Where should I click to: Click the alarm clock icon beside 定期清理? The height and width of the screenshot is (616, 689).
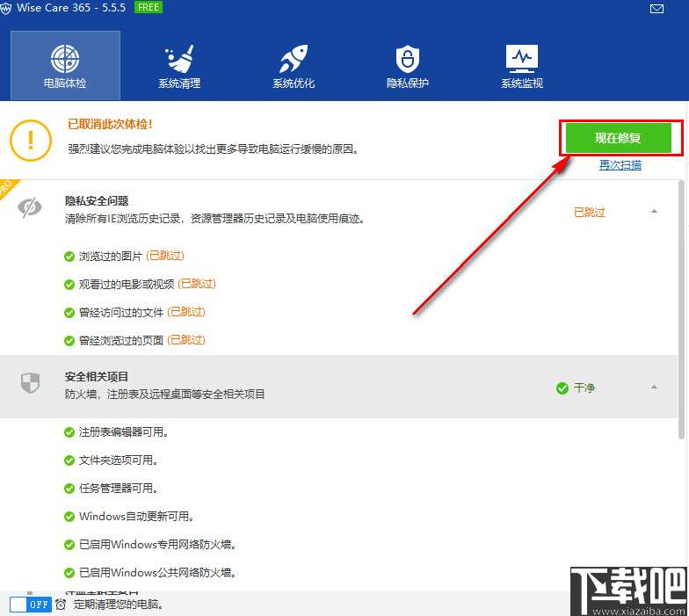61,605
